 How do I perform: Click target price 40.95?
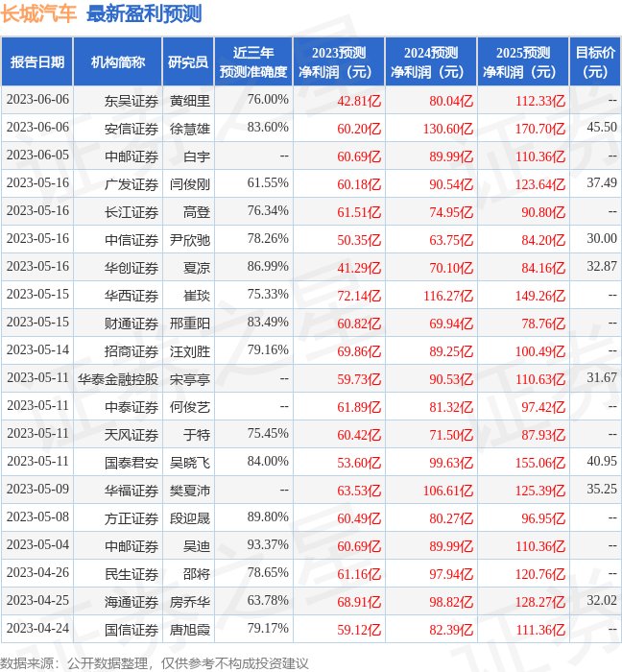pyautogui.click(x=602, y=461)
